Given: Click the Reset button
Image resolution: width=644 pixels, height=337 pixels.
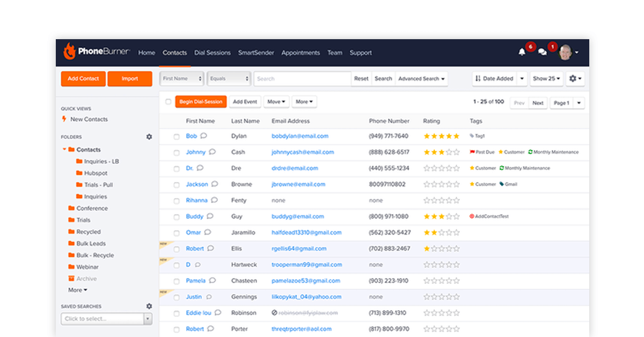Looking at the screenshot, I should tap(361, 78).
